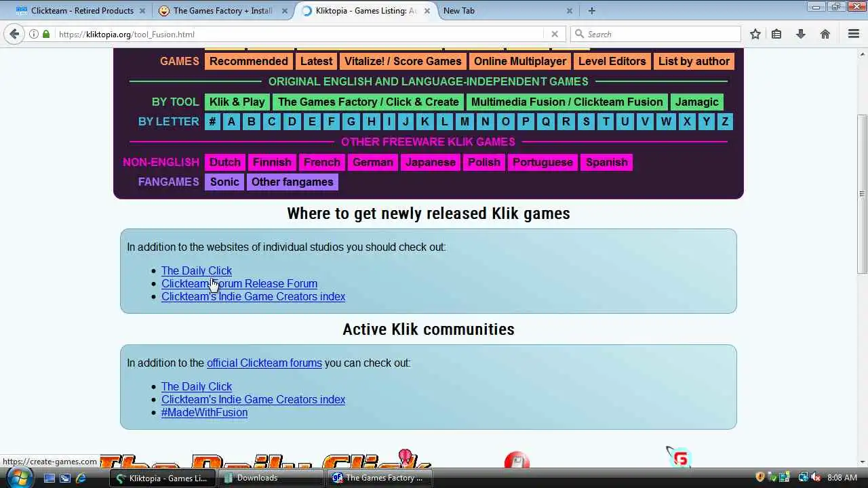Click the security shield tray icon

(x=760, y=478)
